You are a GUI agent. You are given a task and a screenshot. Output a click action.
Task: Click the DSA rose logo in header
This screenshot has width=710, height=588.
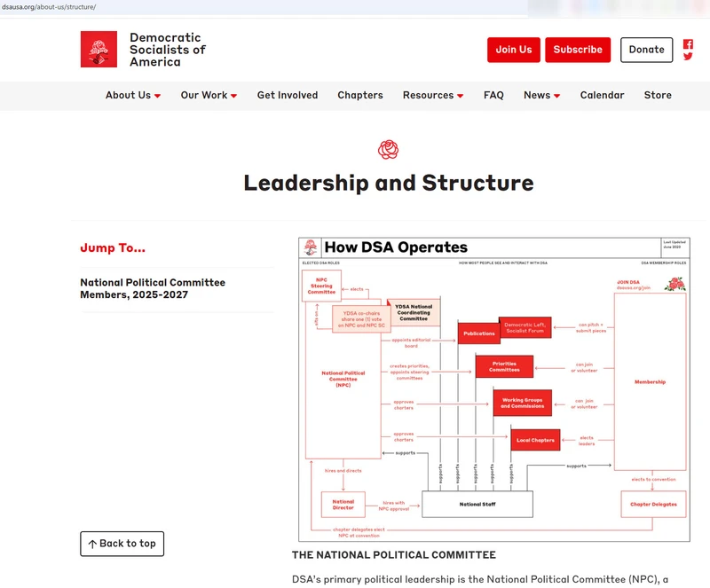point(99,50)
